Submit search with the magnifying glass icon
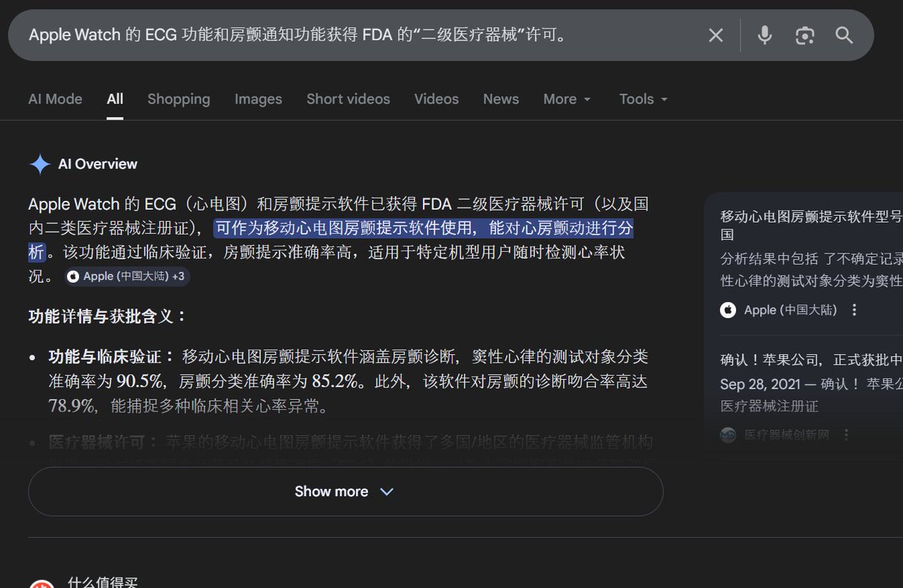 (844, 35)
